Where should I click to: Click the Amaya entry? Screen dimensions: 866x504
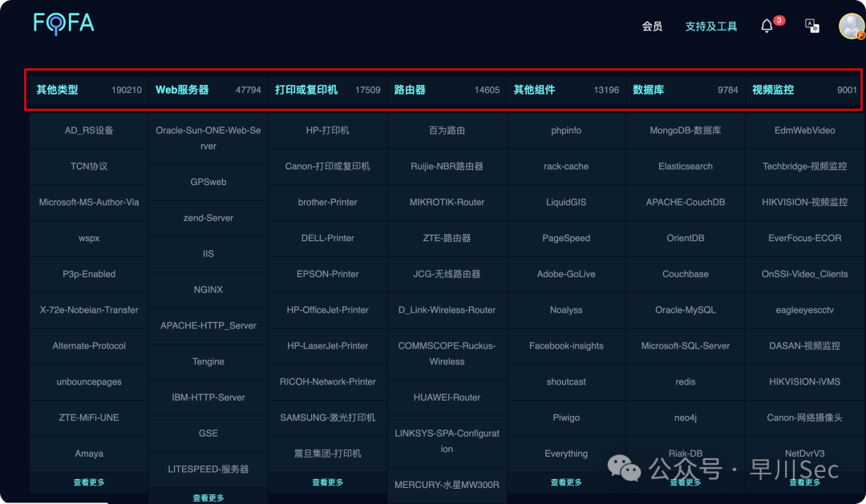pos(89,454)
